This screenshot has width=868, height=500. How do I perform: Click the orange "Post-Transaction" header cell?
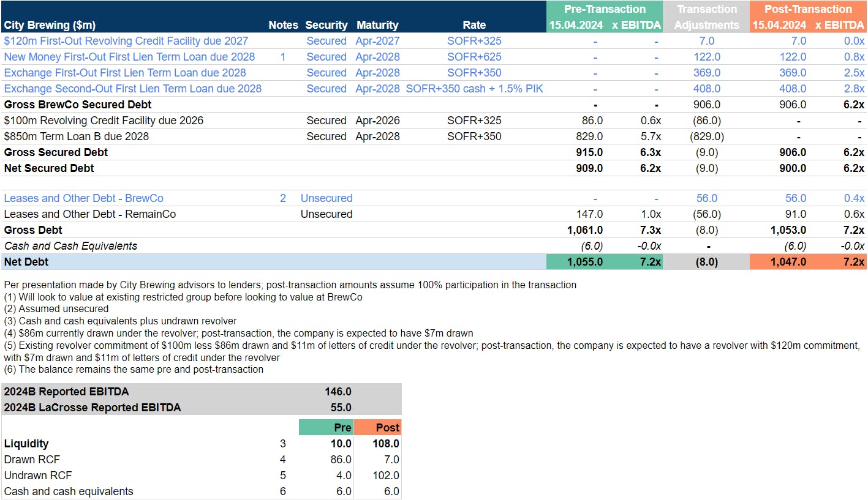[808, 9]
